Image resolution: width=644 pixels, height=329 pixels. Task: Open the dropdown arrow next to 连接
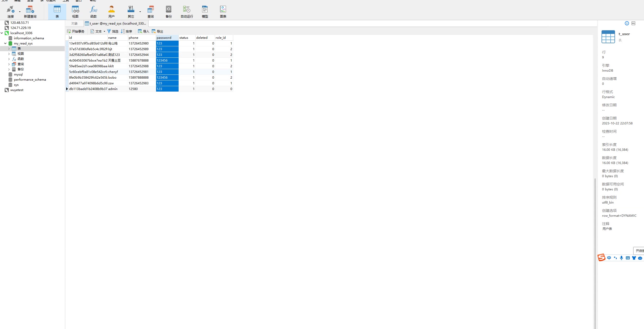[20, 12]
